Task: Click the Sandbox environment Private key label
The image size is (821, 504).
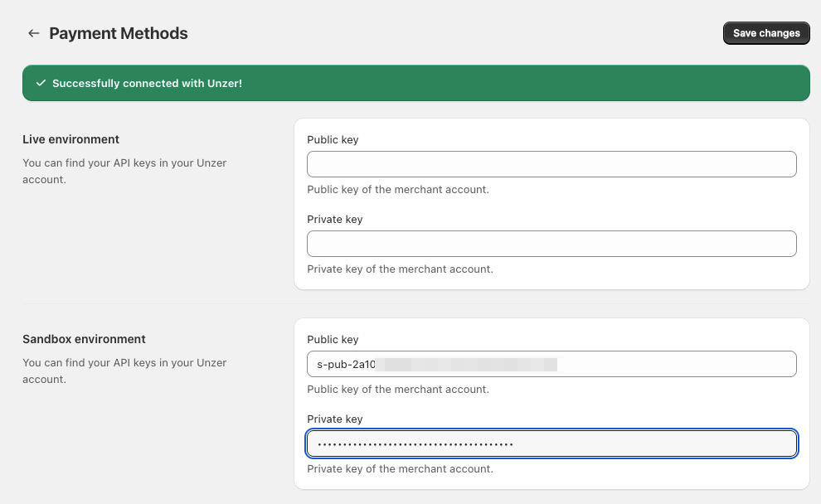Action: pos(334,419)
